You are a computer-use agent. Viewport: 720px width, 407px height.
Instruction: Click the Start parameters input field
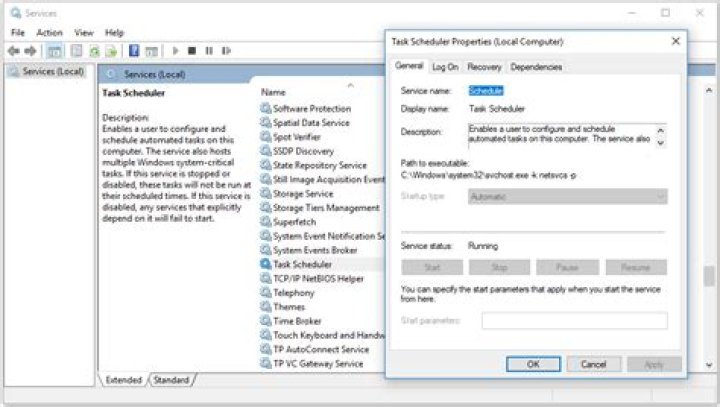pos(574,321)
